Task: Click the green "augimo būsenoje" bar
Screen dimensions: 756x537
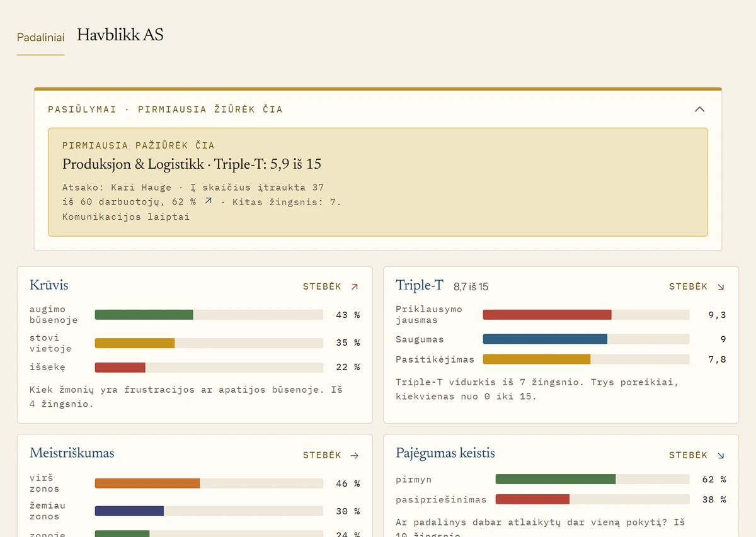Action: click(144, 315)
